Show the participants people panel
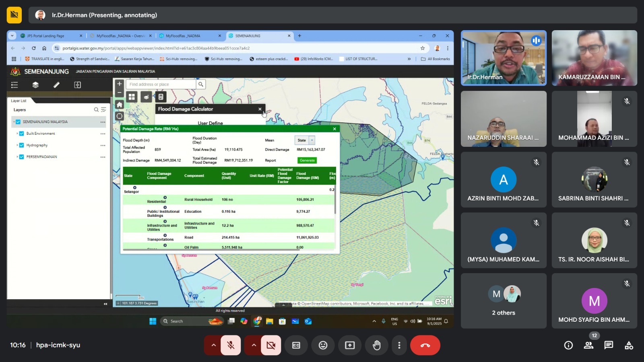Screen dimensions: 644x362 point(588,345)
